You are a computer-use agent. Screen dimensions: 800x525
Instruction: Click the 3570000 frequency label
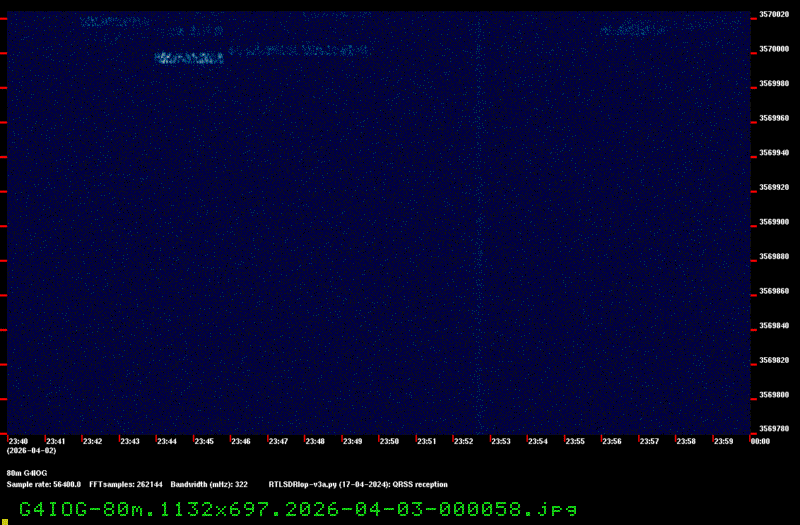click(x=774, y=49)
